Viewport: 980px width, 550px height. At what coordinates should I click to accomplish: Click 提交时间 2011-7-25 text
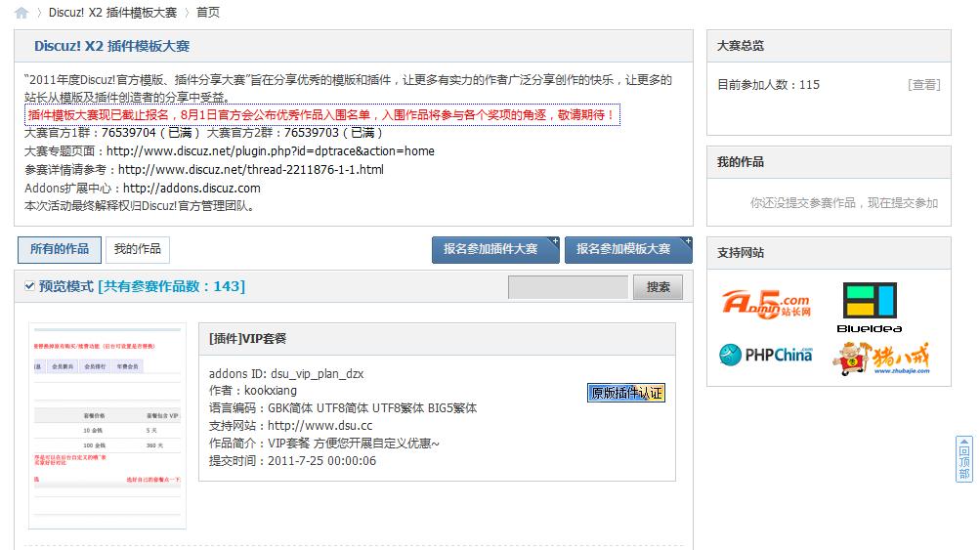pyautogui.click(x=292, y=461)
